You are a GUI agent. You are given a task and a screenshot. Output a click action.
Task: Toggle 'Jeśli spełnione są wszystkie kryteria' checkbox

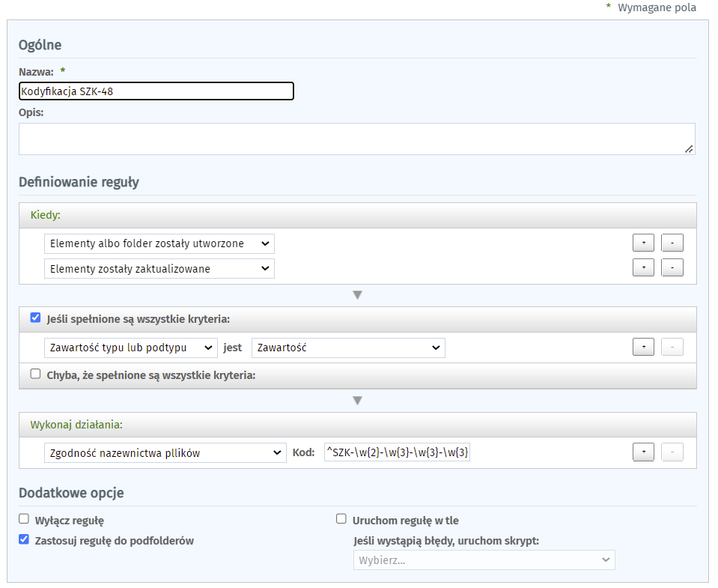coord(35,318)
